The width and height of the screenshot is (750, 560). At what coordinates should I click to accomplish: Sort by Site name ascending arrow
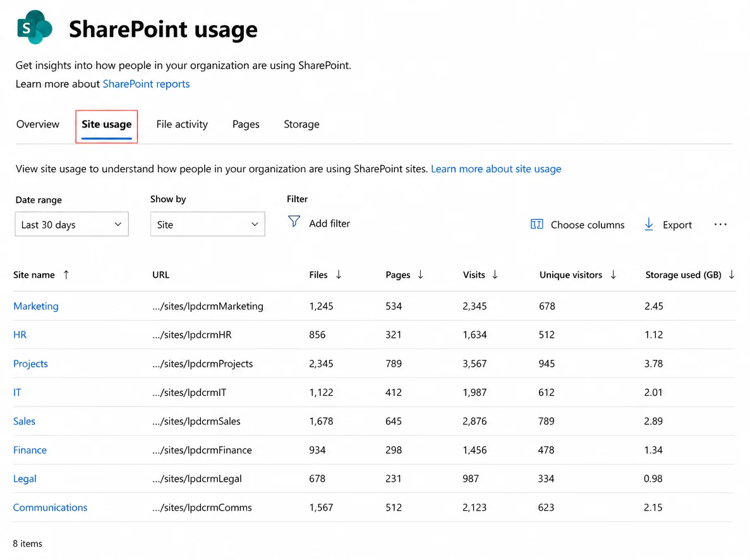coord(66,274)
